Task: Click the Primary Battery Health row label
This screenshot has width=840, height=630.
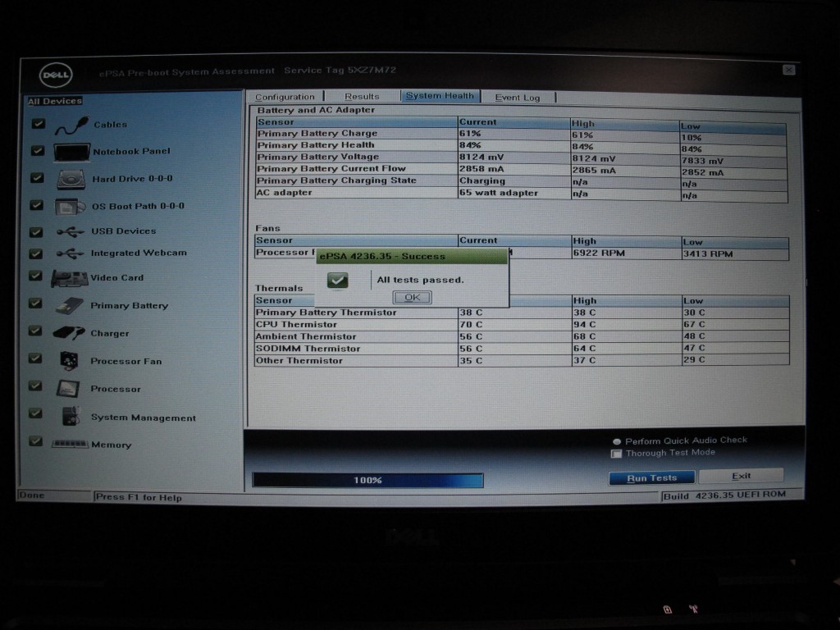Action: click(316, 145)
